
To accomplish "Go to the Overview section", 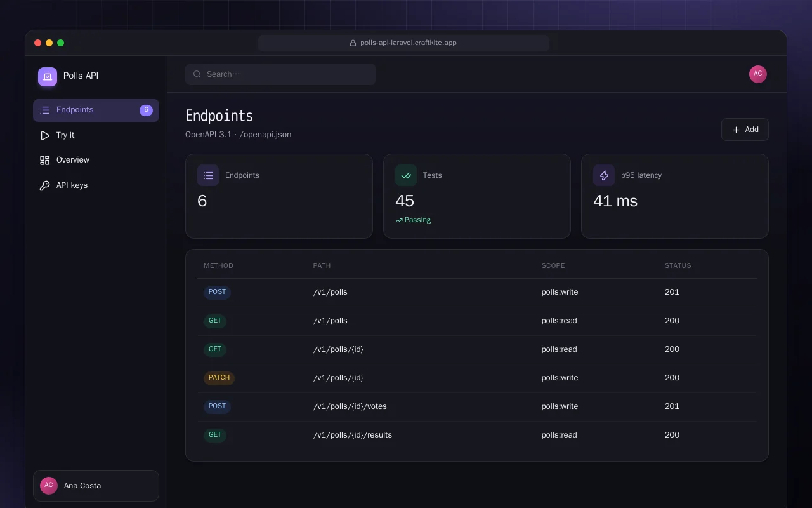I will (x=96, y=160).
